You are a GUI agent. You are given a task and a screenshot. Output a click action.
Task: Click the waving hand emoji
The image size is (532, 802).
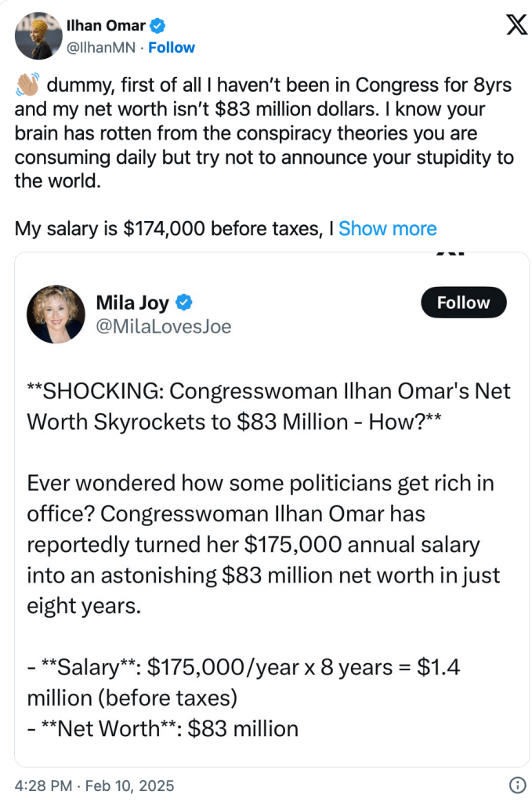[x=27, y=85]
